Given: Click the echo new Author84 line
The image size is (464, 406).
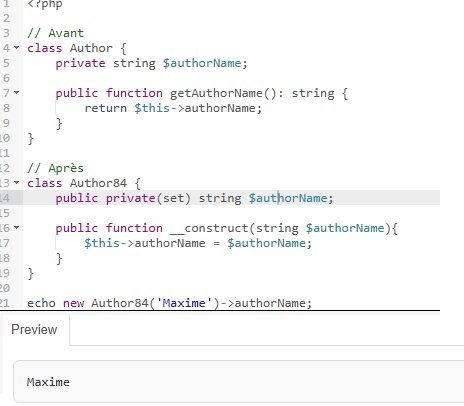Looking at the screenshot, I should [x=169, y=303].
